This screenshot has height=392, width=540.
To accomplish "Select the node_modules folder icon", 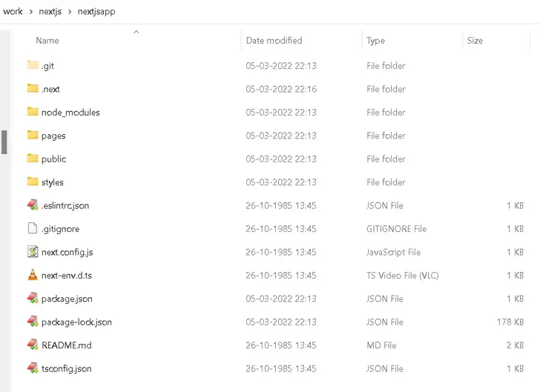I will (33, 112).
